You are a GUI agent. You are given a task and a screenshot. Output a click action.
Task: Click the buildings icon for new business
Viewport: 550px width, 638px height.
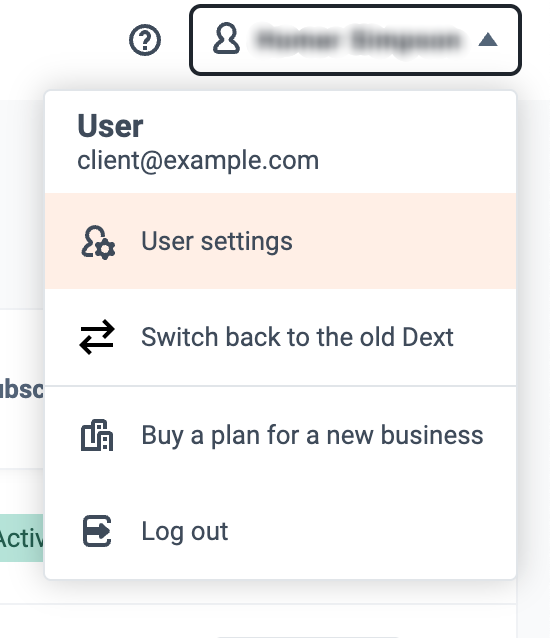pyautogui.click(x=97, y=435)
